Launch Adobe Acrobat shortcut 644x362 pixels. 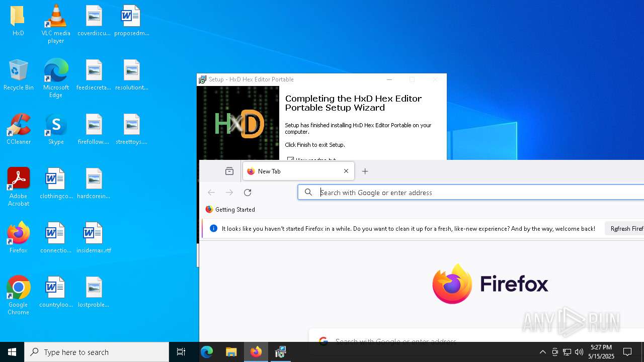click(x=18, y=187)
